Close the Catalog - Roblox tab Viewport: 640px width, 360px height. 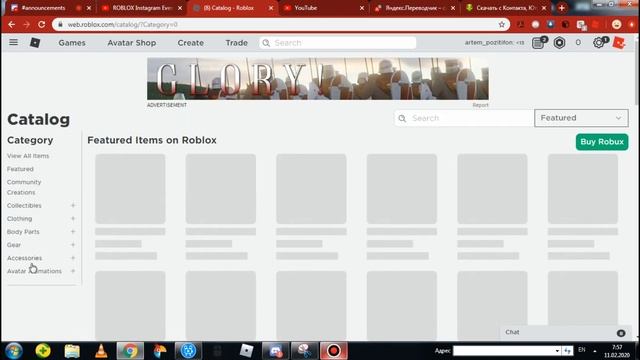pos(271,8)
